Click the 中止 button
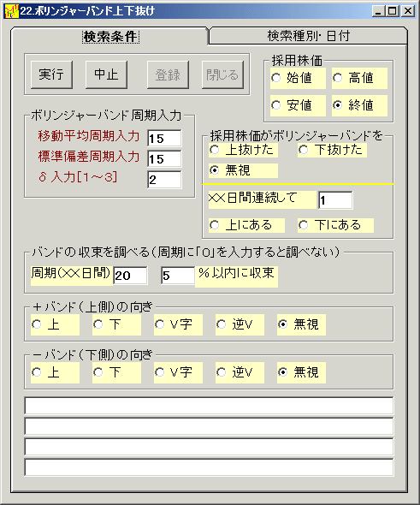Viewport: 420px width, 505px height. coord(106,74)
